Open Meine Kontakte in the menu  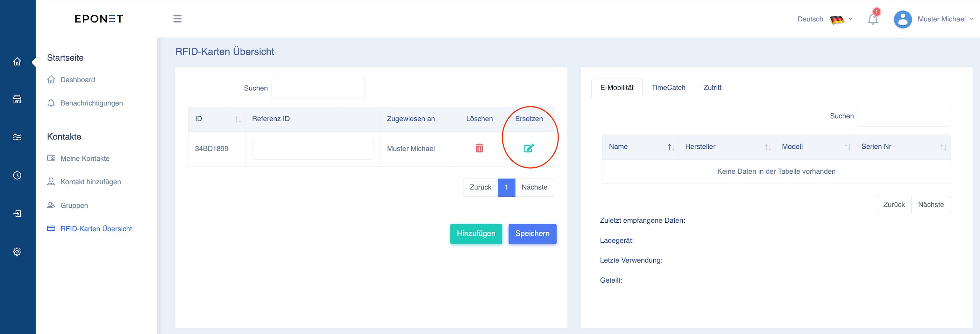pos(85,159)
